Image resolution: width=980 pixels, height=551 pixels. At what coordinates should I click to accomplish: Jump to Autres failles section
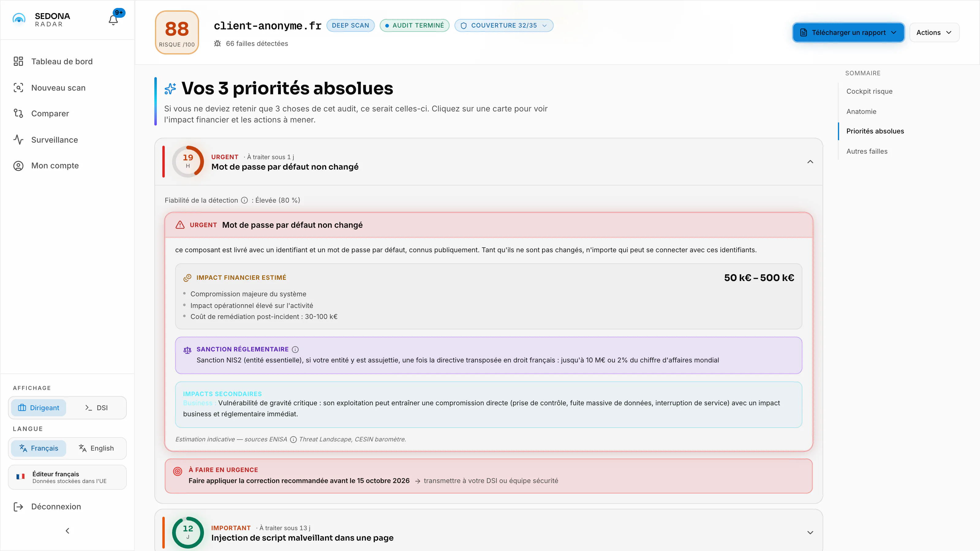[867, 151]
